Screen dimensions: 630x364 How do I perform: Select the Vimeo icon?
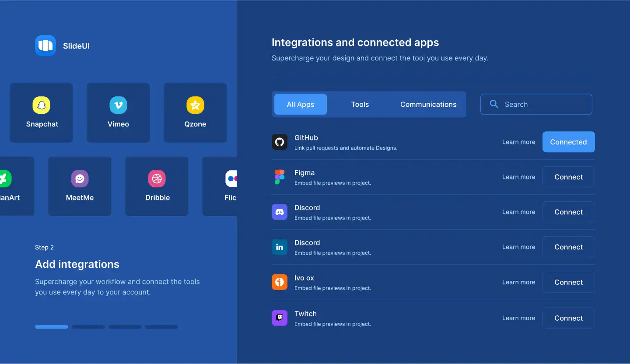(118, 105)
